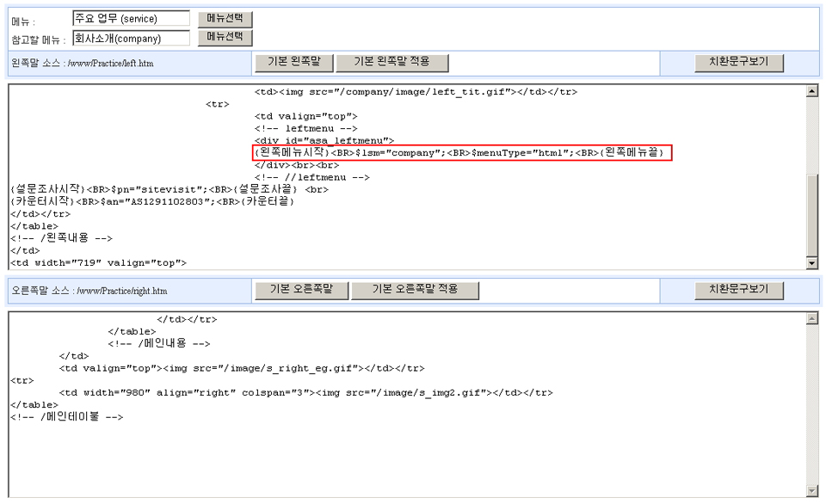Click the right source textarea scrollbar track
Image resolution: width=826 pixels, height=504 pixels.
click(x=811, y=404)
